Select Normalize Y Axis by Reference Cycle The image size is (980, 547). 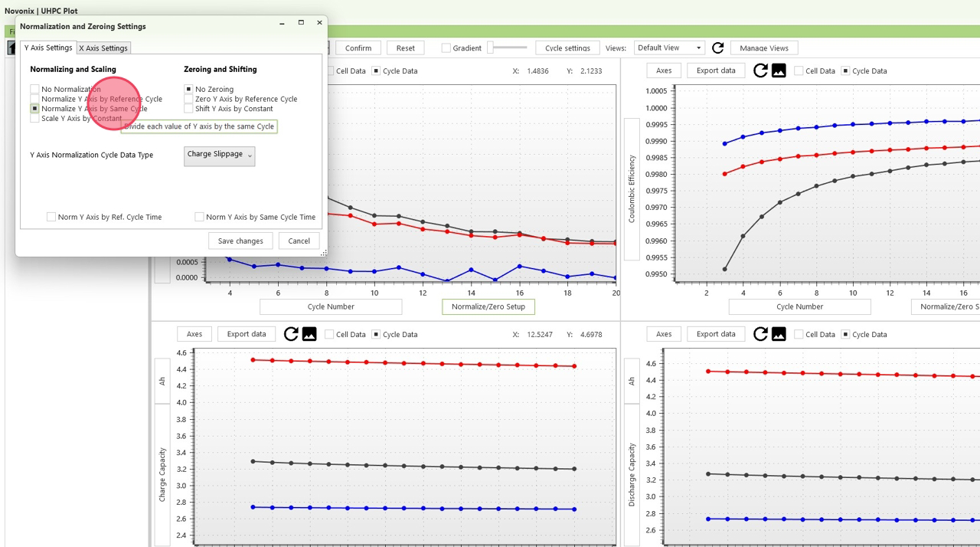pyautogui.click(x=34, y=99)
